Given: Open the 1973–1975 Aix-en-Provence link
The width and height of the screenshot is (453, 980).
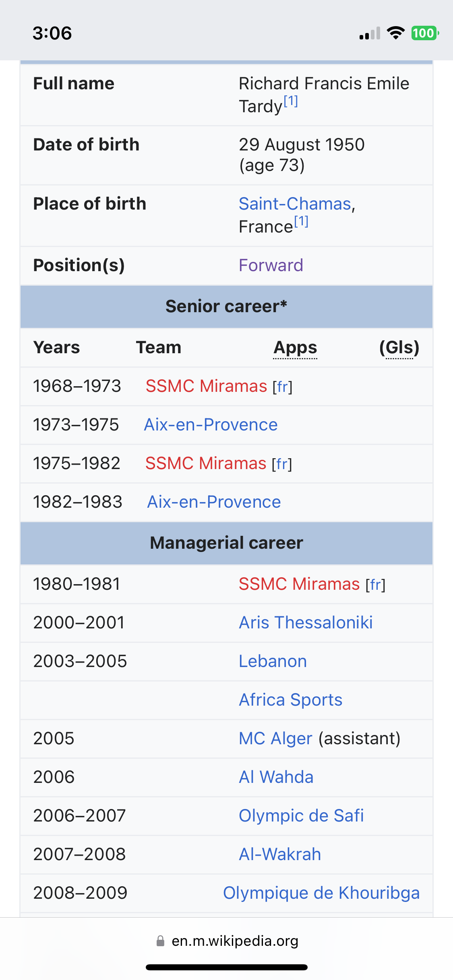Looking at the screenshot, I should pyautogui.click(x=211, y=425).
